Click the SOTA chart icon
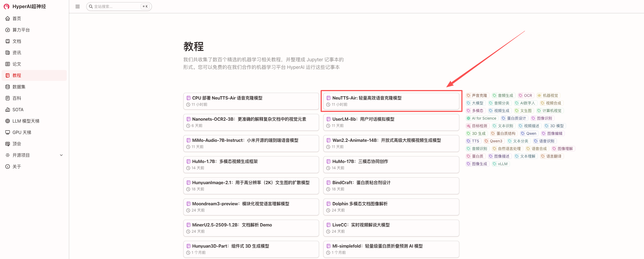Viewport: 644px width, 259px height. pyautogui.click(x=8, y=110)
